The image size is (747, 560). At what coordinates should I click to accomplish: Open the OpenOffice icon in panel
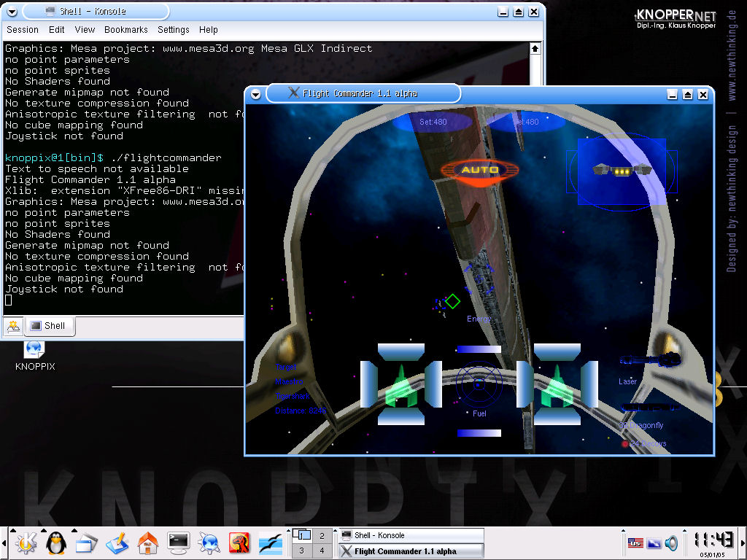coord(271,542)
